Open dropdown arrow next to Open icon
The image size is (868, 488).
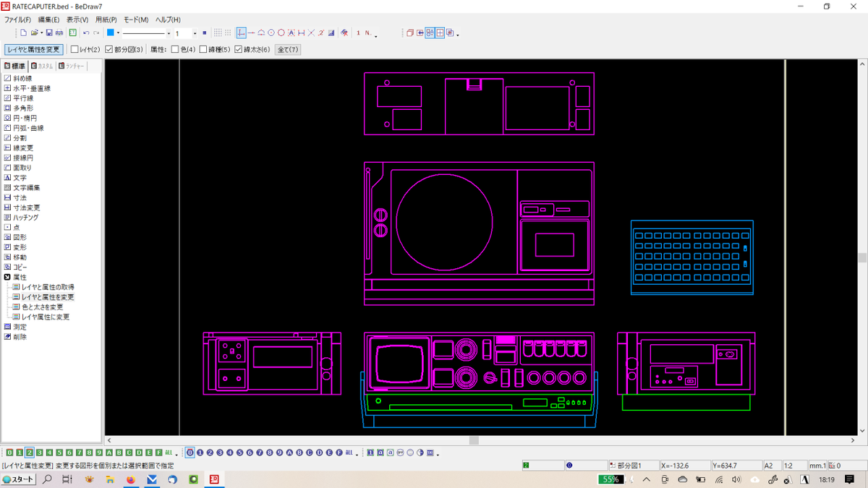tap(41, 33)
